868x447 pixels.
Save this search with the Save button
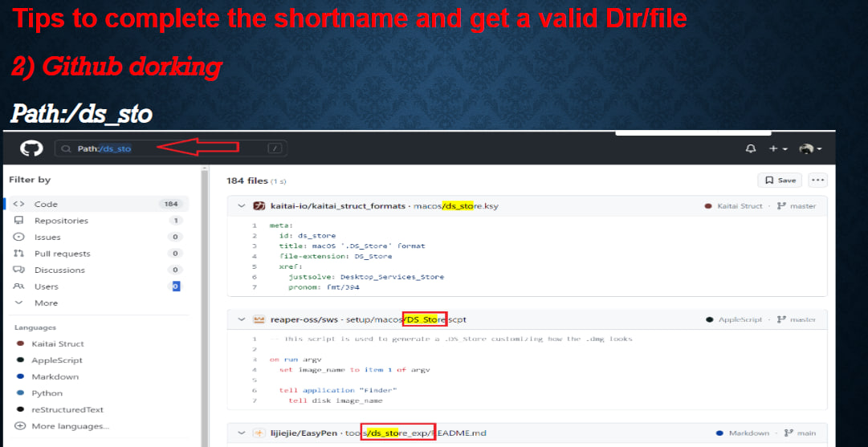(780, 181)
